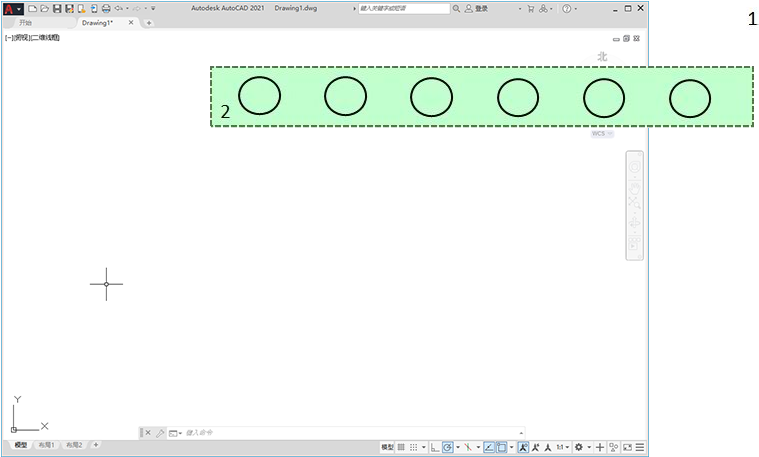Click the 登录 sign-in button
The height and width of the screenshot is (457, 759).
(x=477, y=9)
